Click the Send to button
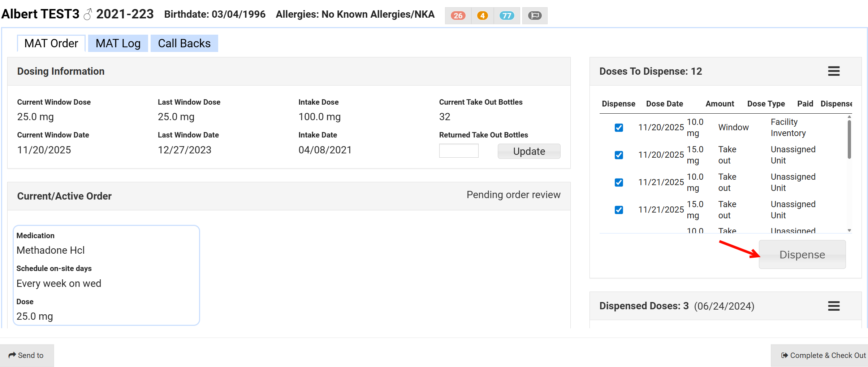Image resolution: width=868 pixels, height=367 pixels. coord(27,355)
